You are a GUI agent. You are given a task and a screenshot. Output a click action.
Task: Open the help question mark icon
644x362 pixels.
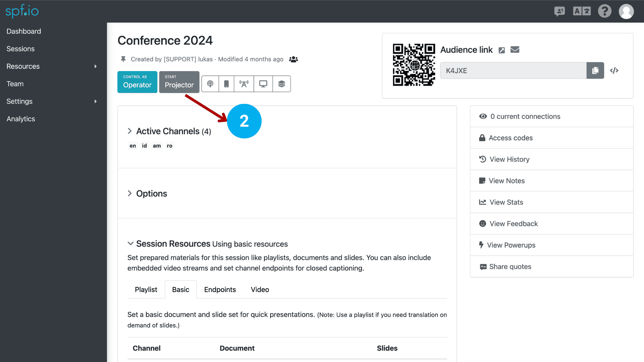(x=604, y=11)
